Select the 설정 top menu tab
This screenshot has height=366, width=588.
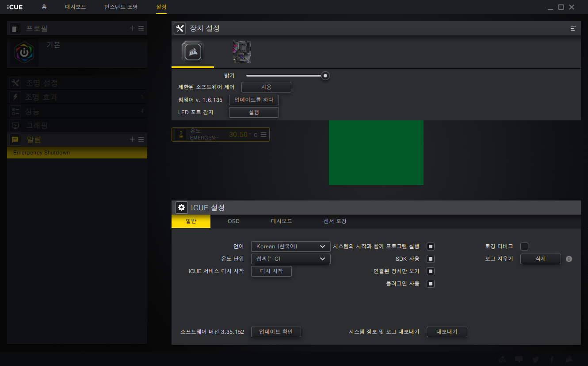point(161,7)
